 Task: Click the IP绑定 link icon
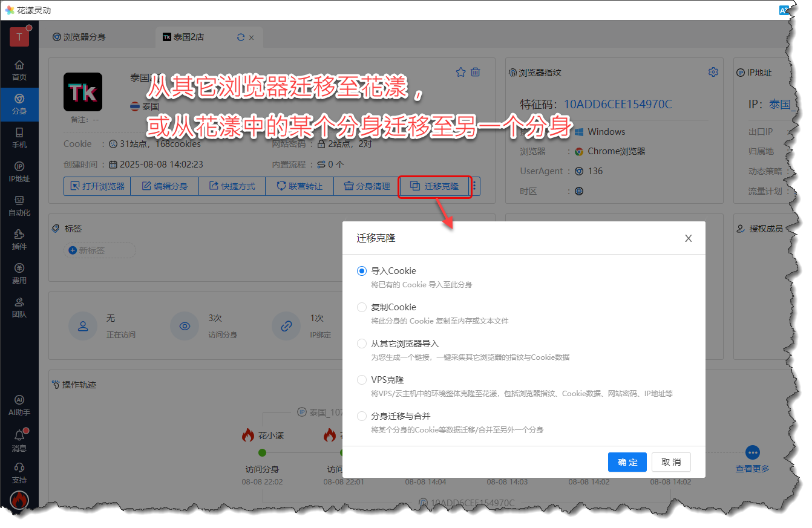[287, 326]
